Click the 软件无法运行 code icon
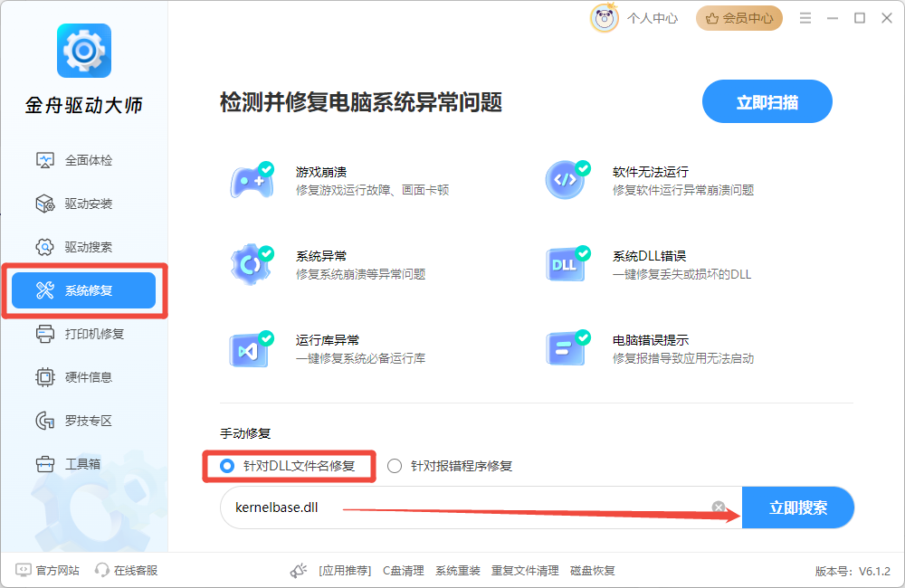Image resolution: width=905 pixels, height=588 pixels. [567, 180]
